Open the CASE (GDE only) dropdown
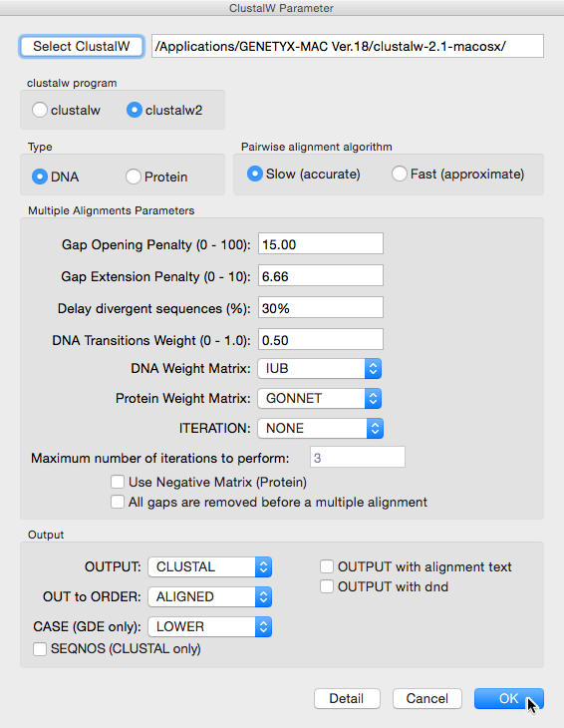This screenshot has height=728, width=564. [x=210, y=627]
